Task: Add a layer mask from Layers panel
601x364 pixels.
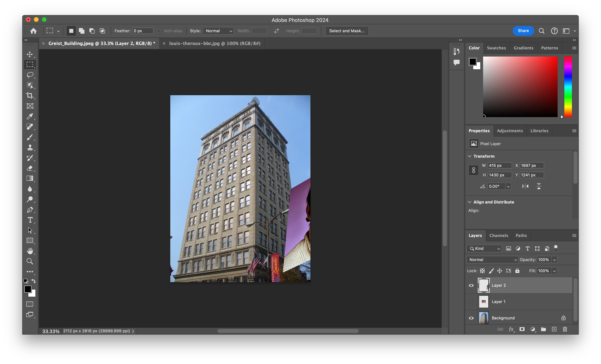Action: (x=522, y=329)
